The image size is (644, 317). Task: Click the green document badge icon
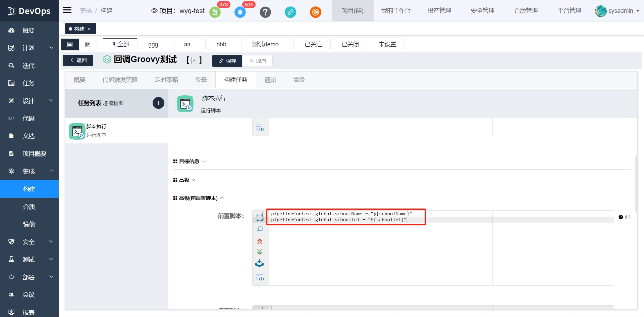point(215,12)
